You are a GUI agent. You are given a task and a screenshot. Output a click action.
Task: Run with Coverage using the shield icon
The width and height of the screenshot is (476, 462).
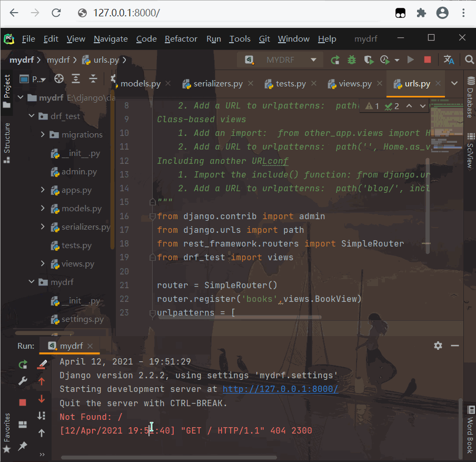(x=369, y=60)
